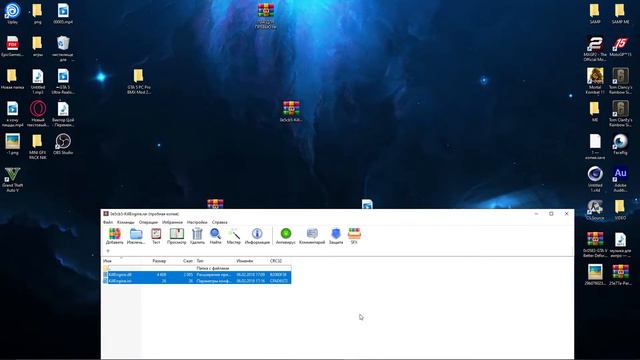Select the GTA V Better Deformation RAR archive
Viewport: 640px width, 360px height.
pos(595,244)
